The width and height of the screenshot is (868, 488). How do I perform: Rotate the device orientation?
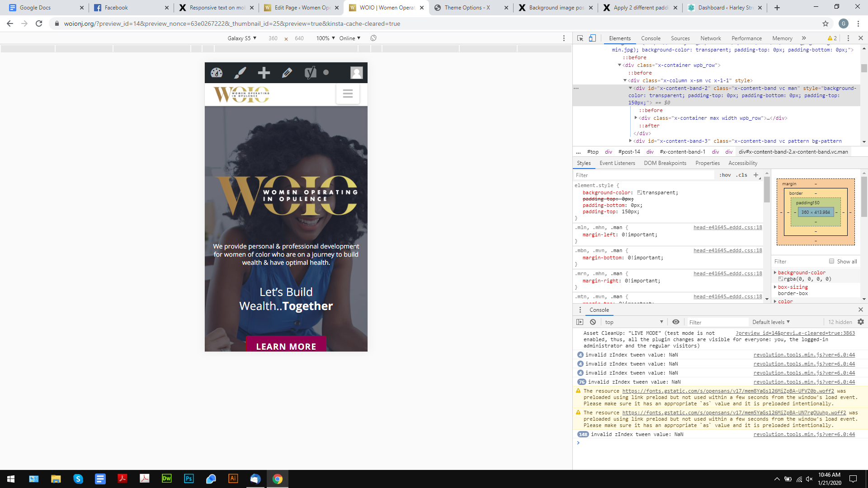373,38
